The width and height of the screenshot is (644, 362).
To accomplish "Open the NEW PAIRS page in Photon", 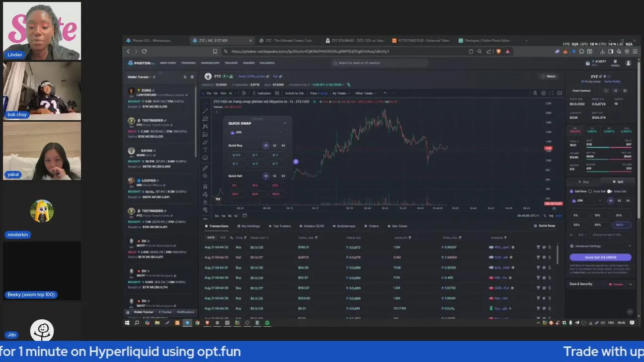I will pos(168,63).
